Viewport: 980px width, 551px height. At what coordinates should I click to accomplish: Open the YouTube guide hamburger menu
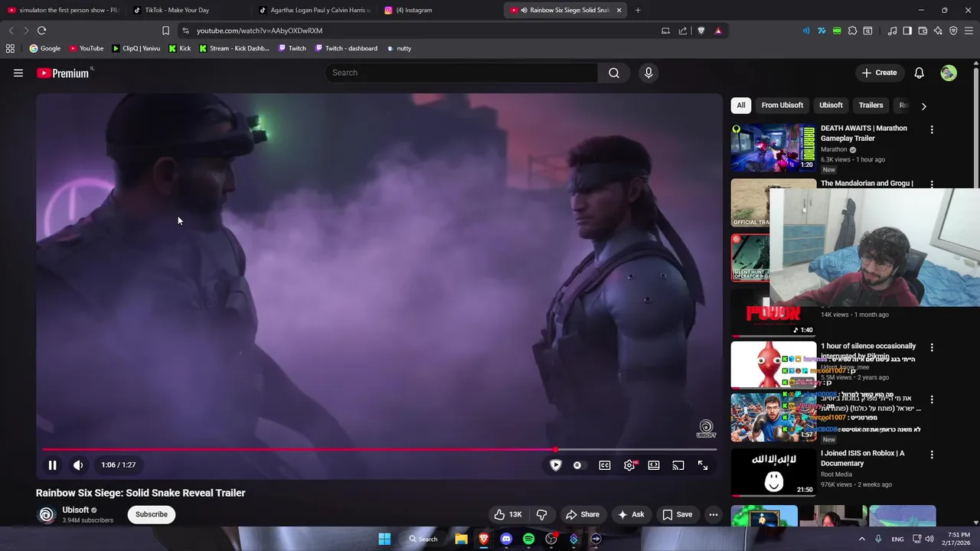pos(18,73)
